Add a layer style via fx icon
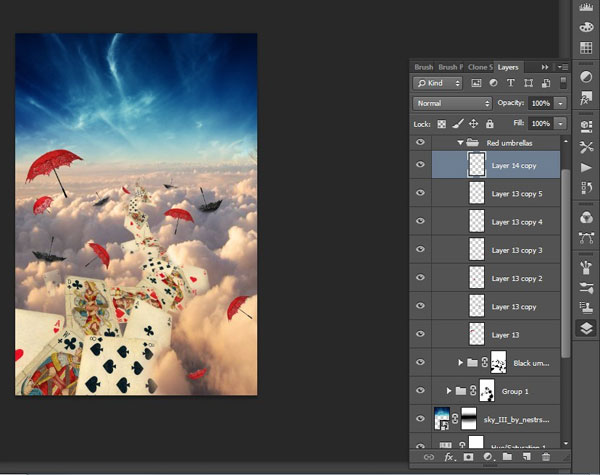Screen dimensions: 600x475 pyautogui.click(x=449, y=457)
